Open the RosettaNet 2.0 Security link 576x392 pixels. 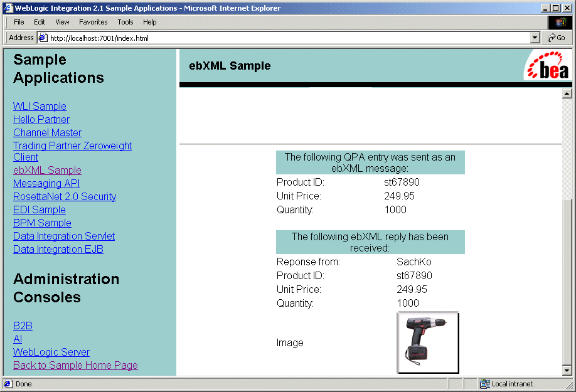(65, 197)
